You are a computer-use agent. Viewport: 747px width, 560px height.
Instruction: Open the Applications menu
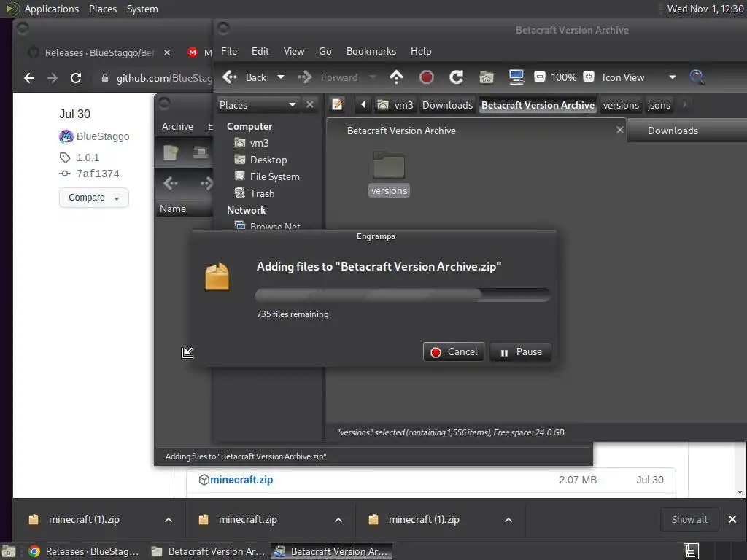(52, 9)
